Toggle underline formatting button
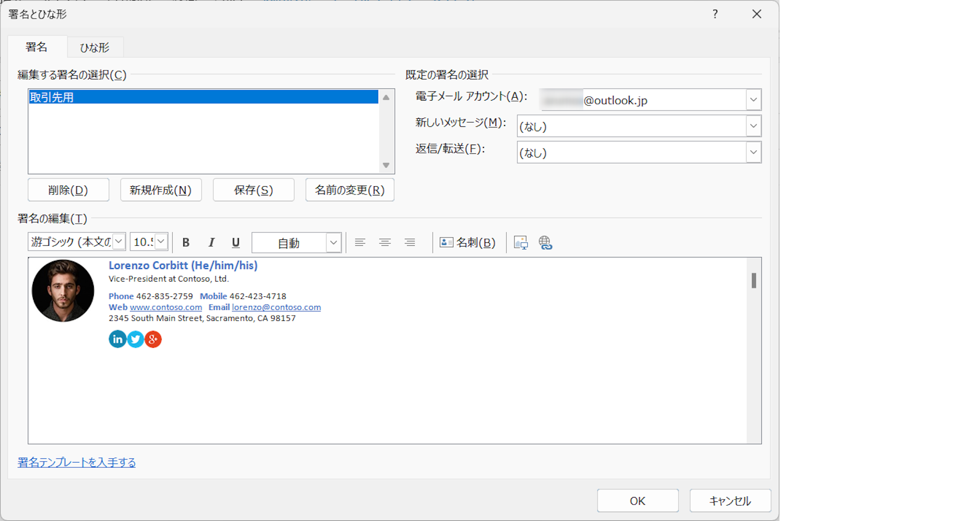This screenshot has width=980, height=521. coord(235,243)
